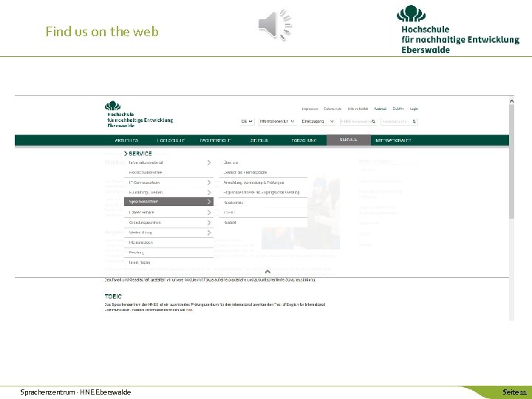Click the magnifier icon in person search field
Viewport: 532px width, 399px height.
(415, 121)
